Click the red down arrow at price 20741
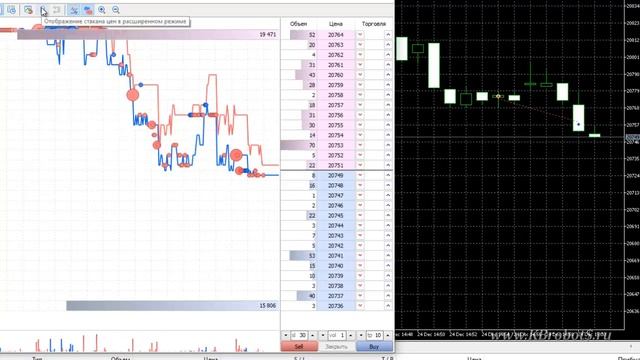This screenshot has width=640, height=360. click(360, 256)
